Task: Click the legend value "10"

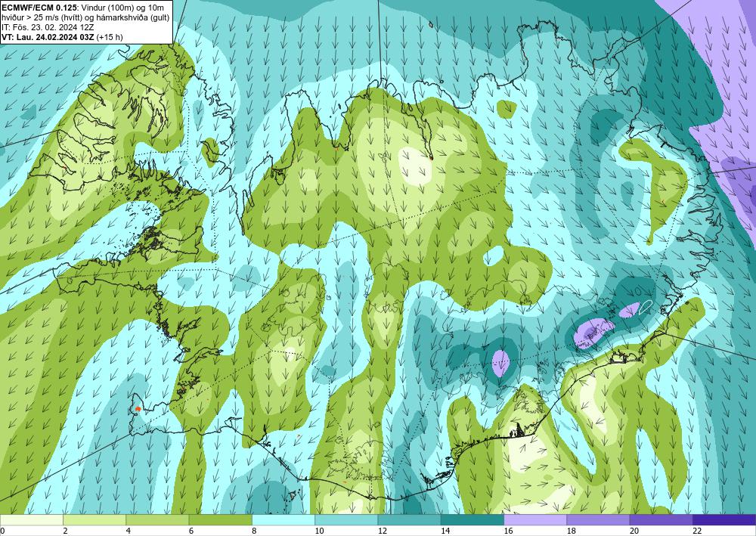Action: pyautogui.click(x=319, y=531)
